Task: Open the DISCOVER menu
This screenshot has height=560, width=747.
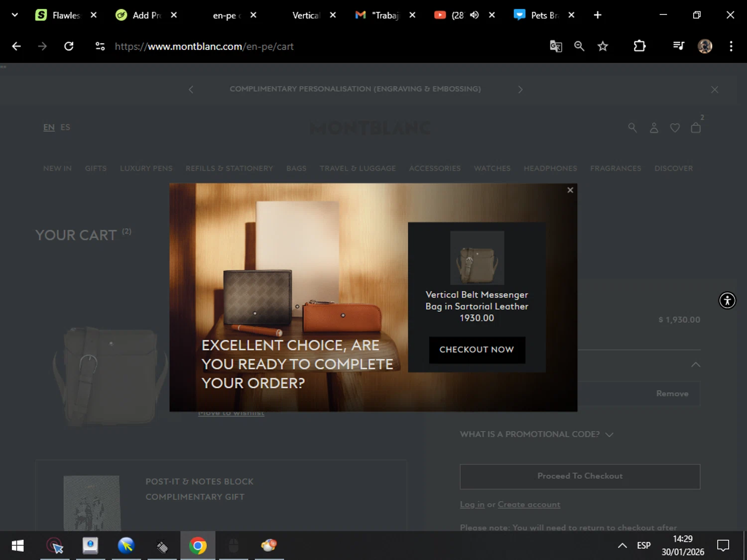Action: click(x=673, y=168)
